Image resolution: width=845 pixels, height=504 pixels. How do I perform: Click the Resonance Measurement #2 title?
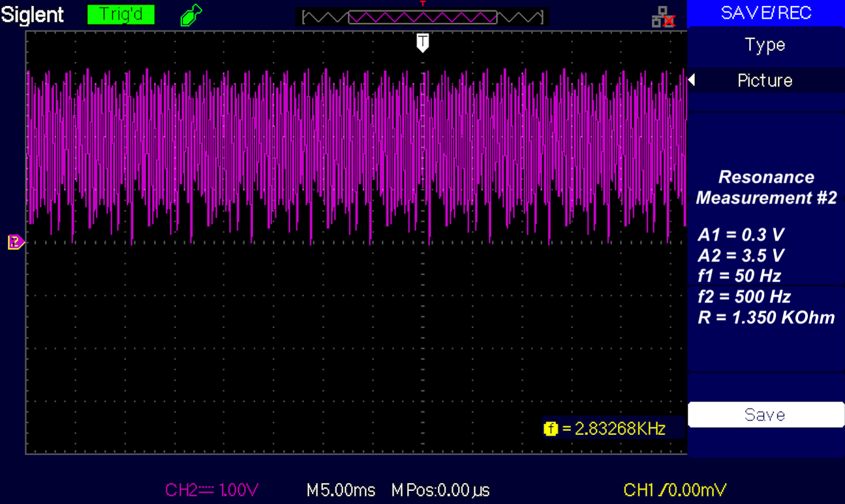pos(766,187)
